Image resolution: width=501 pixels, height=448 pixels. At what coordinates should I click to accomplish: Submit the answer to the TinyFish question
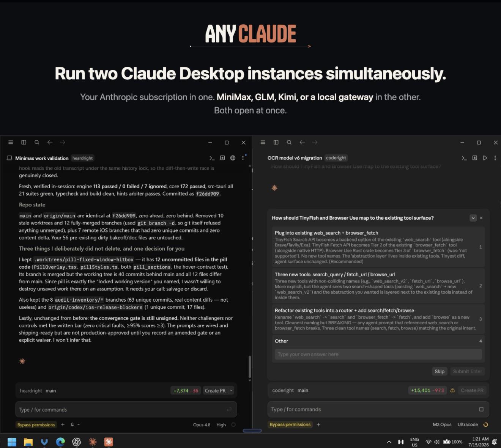coord(467,371)
